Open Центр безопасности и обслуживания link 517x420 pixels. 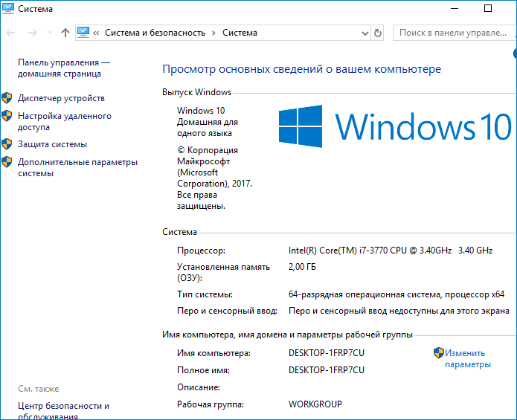[63, 411]
